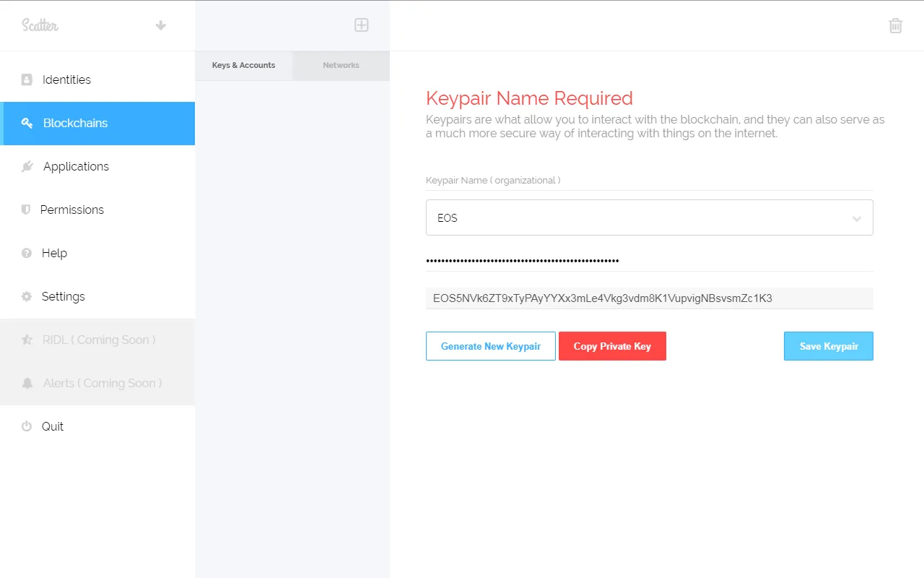Click the Generate New Keypair button
The height and width of the screenshot is (578, 924).
coord(491,346)
